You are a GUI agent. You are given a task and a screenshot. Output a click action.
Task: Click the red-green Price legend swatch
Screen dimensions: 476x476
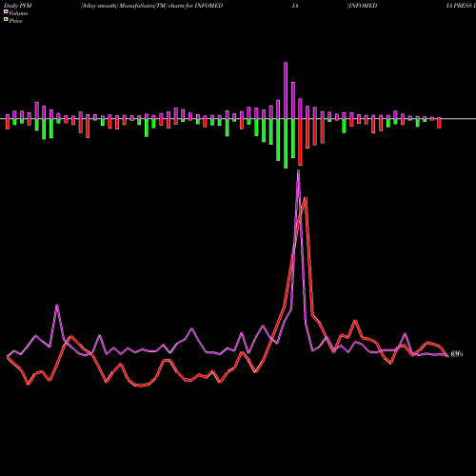pyautogui.click(x=6, y=19)
